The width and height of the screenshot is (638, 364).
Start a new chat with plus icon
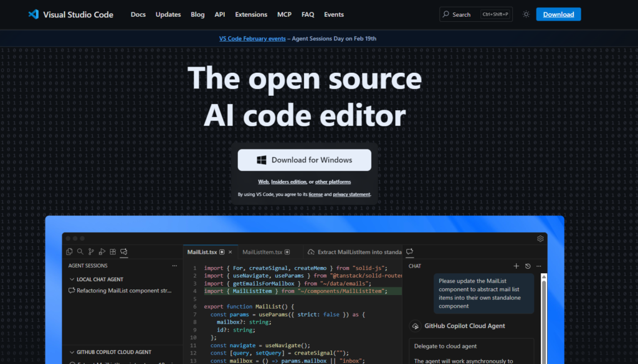pos(516,266)
